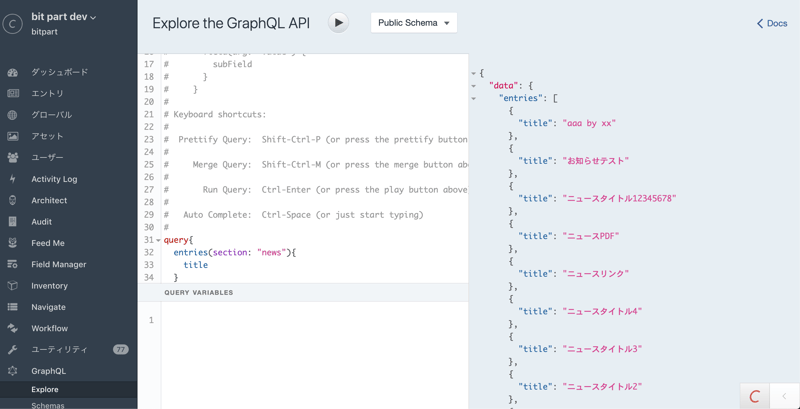The image size is (800, 409).
Task: Open Workflow in the sidebar
Action: click(49, 328)
